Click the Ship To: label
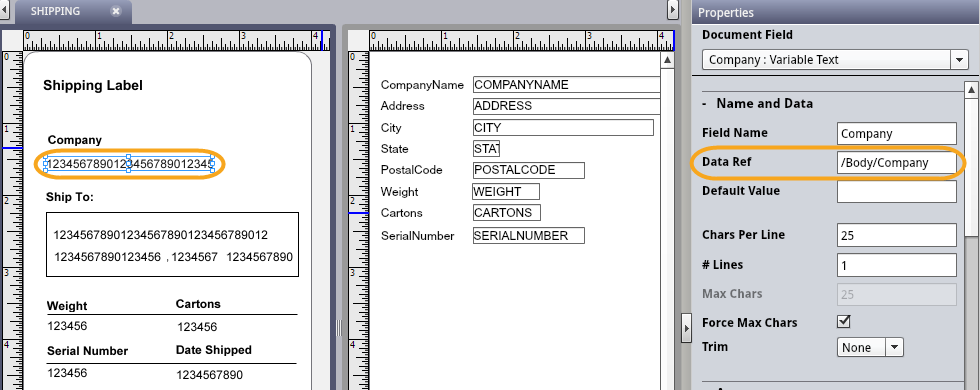 click(x=69, y=198)
